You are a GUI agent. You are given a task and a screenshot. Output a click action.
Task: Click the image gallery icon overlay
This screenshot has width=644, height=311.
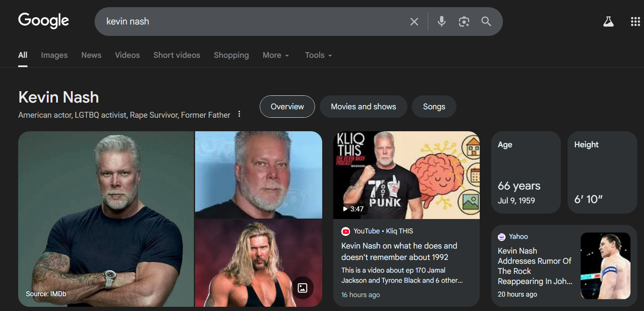[x=302, y=288]
